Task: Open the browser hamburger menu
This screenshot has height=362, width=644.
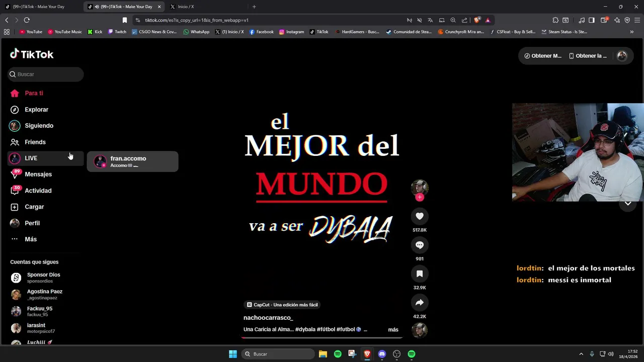Action: [x=637, y=20]
